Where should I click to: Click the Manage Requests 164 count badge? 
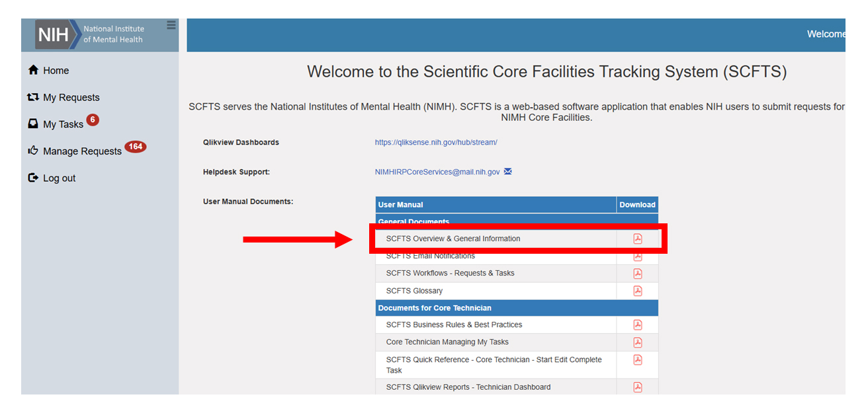[136, 147]
